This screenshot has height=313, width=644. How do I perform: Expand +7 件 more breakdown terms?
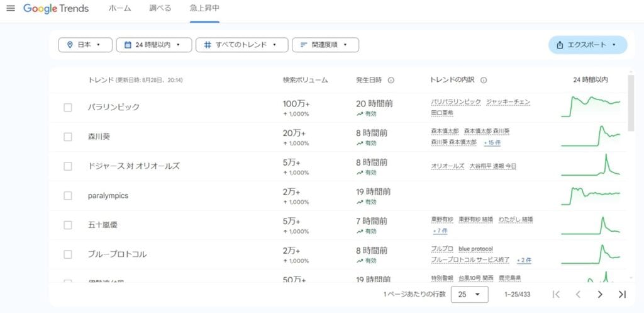pos(440,230)
